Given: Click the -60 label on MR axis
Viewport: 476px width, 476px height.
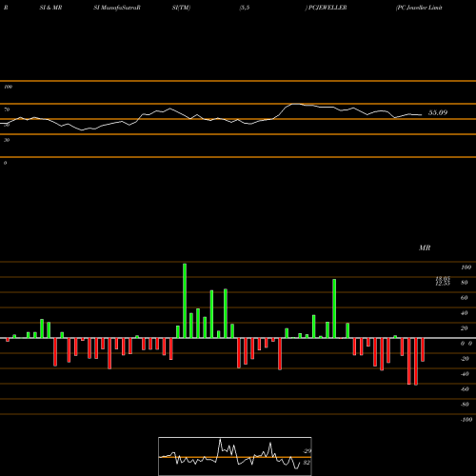Looking at the screenshot, I should 465,389.
